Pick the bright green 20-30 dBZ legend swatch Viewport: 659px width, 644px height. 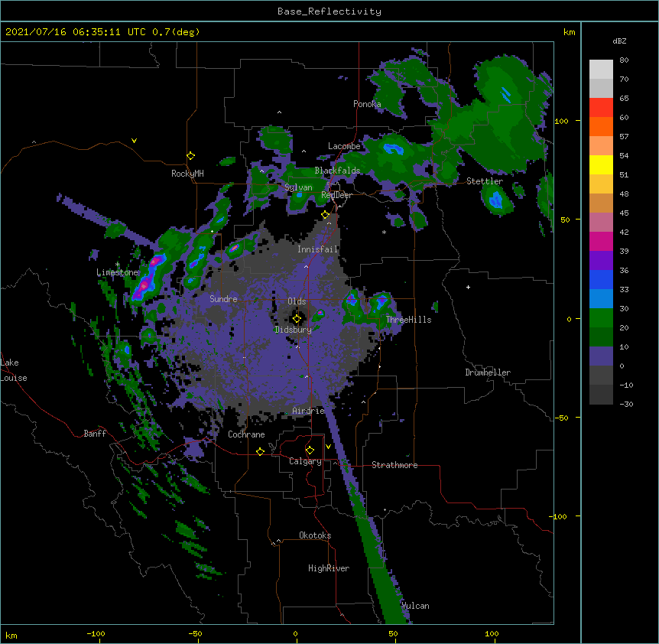pyautogui.click(x=601, y=318)
